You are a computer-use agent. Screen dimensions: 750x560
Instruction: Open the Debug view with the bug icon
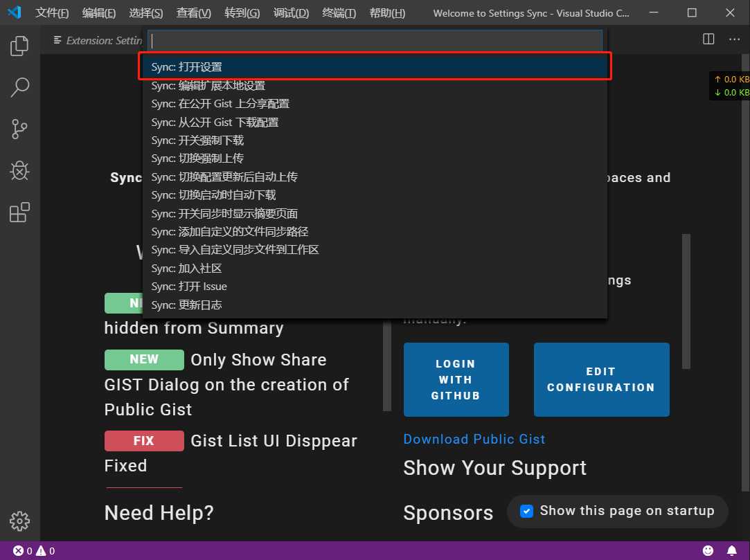(x=19, y=170)
